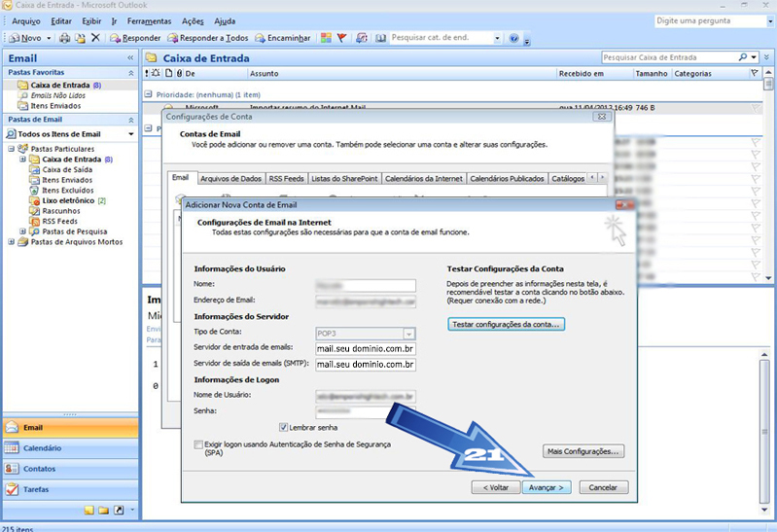Screen dimensions: 777x532
Task: Click the Digite uma pergunta help box
Action: [710, 20]
